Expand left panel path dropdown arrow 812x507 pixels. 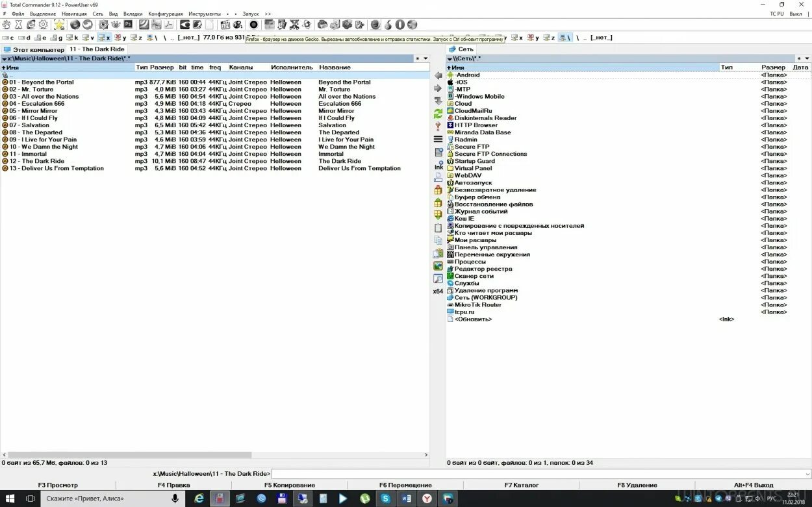coord(5,59)
